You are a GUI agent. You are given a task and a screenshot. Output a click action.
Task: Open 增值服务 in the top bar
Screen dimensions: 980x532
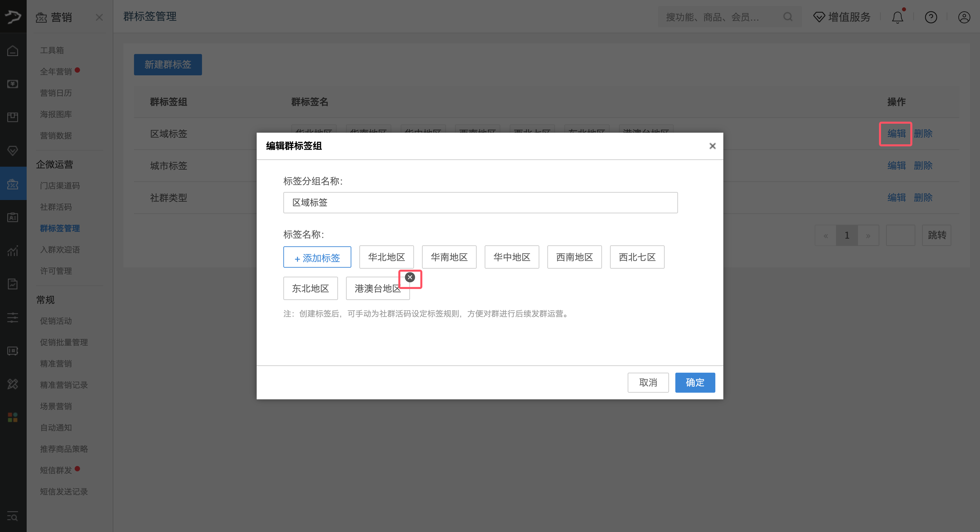point(842,17)
